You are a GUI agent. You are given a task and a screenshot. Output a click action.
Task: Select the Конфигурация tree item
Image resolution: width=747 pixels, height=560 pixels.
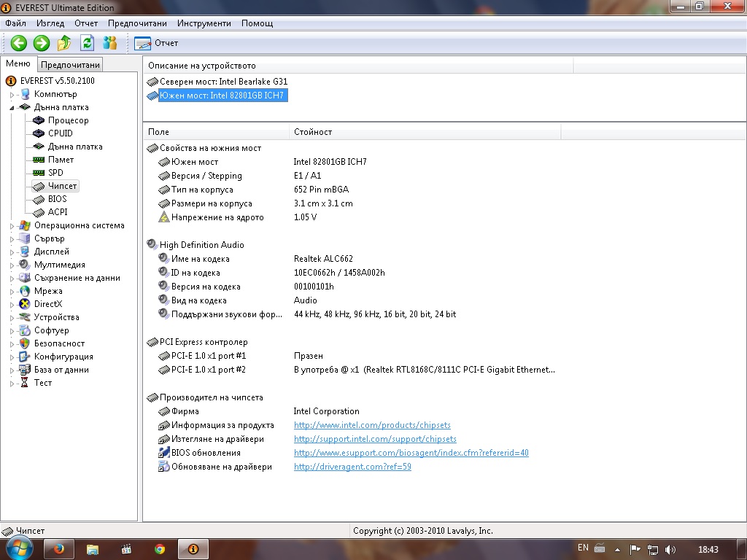coord(63,357)
